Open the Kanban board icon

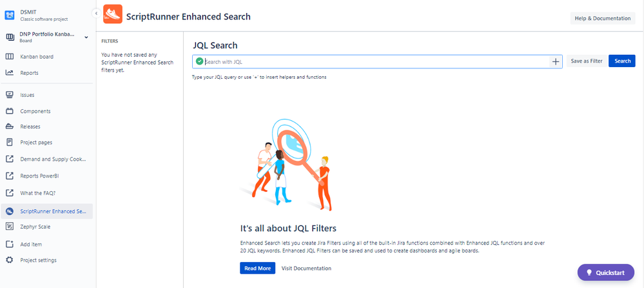point(10,57)
